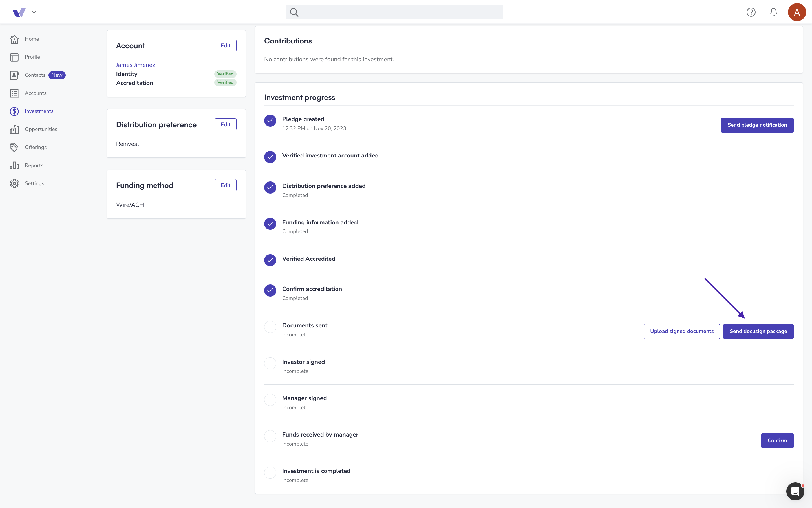
Task: Click the Contacts sidebar icon
Action: tap(14, 75)
